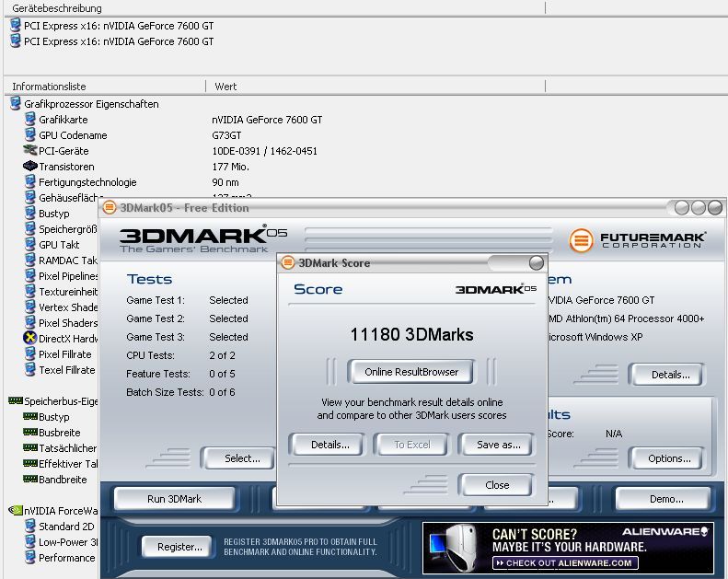728x579 pixels.
Task: Click the Standard 2D row icon
Action: click(x=30, y=526)
